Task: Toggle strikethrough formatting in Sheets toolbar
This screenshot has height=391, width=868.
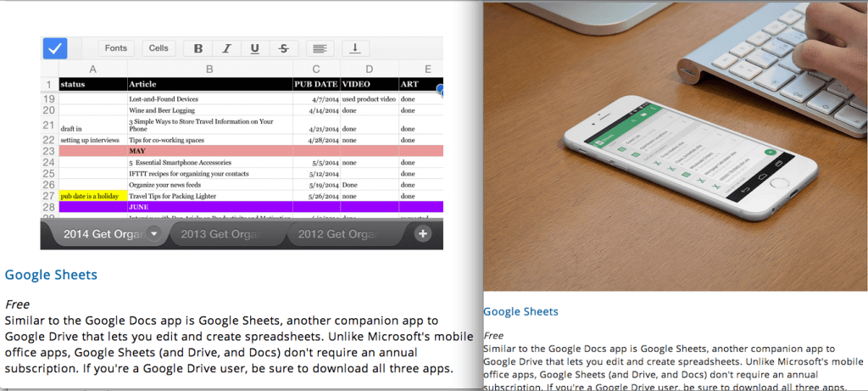Action: click(284, 48)
